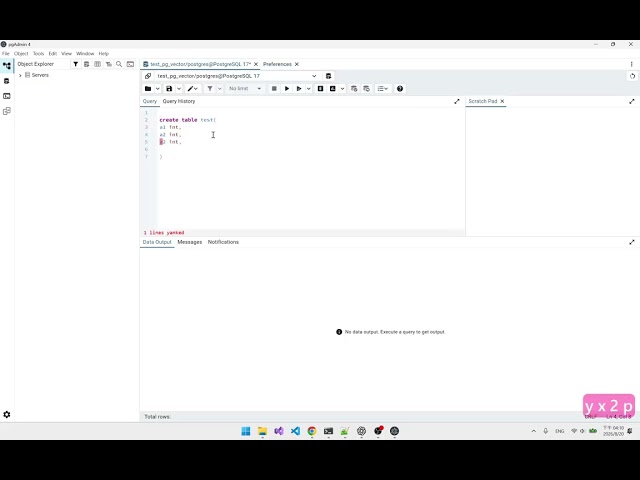Click the Edit pencil toolbar button
The image size is (640, 480).
[x=192, y=89]
